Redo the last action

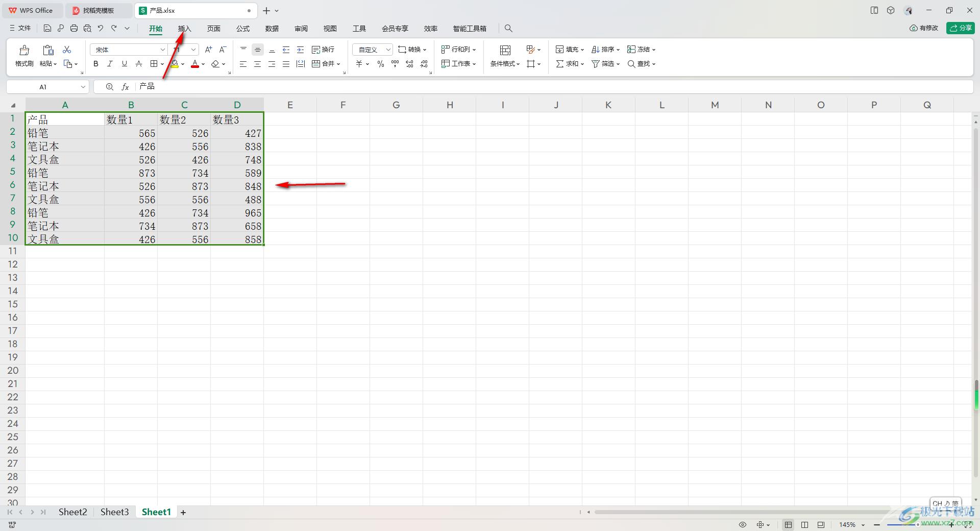[x=114, y=29]
